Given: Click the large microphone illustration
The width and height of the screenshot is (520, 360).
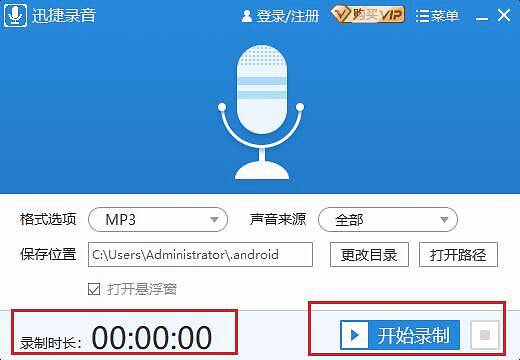Looking at the screenshot, I should pyautogui.click(x=261, y=112).
